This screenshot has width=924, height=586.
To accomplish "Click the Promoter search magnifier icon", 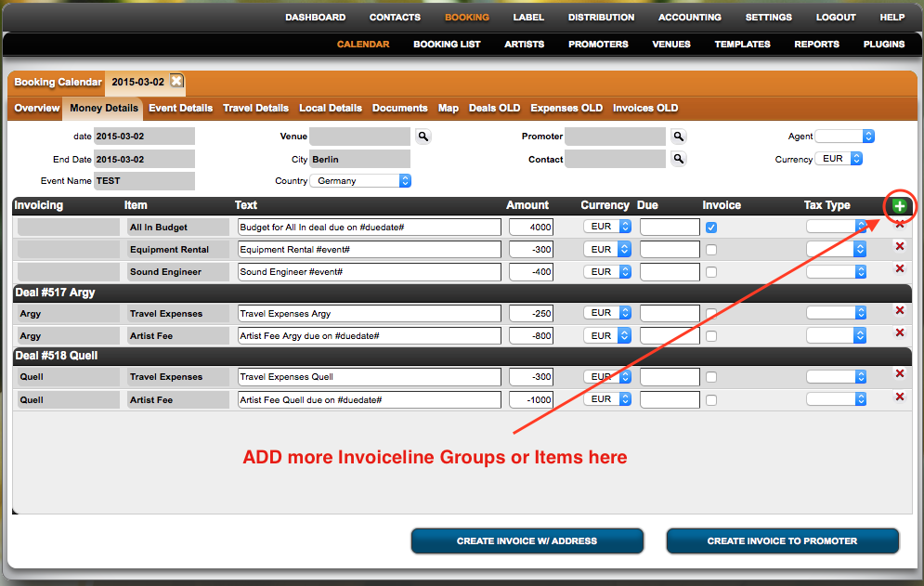I will coord(679,137).
